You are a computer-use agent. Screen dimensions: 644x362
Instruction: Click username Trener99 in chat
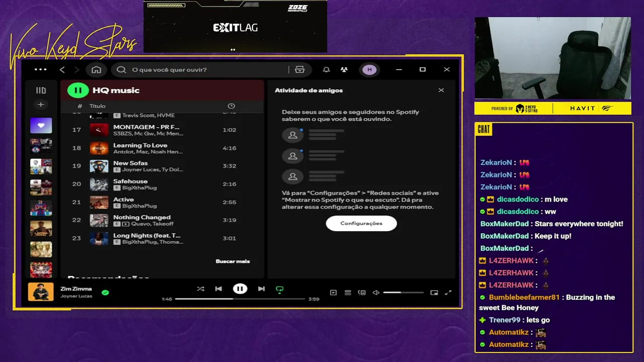coord(505,320)
